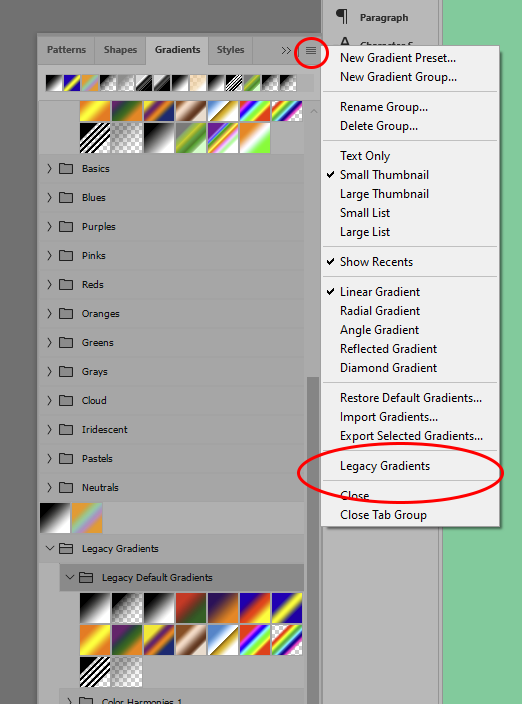Select Reflected Gradient in the menu
Image resolution: width=522 pixels, height=704 pixels.
(x=388, y=349)
